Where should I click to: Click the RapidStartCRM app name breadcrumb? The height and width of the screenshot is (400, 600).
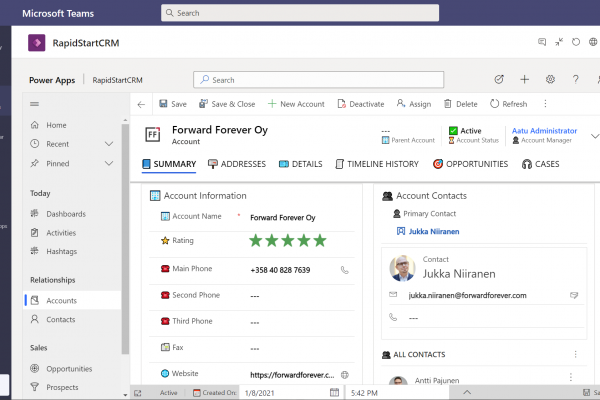[117, 80]
